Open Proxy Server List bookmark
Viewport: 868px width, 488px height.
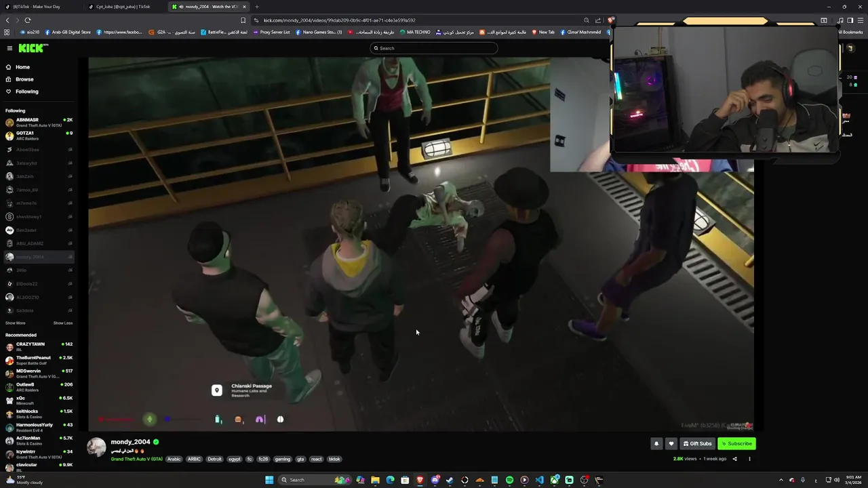(x=271, y=32)
